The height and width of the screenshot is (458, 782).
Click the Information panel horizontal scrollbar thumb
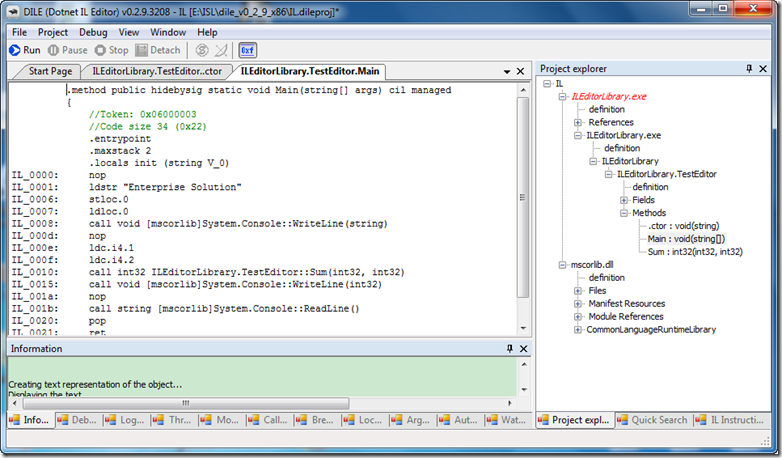186,403
